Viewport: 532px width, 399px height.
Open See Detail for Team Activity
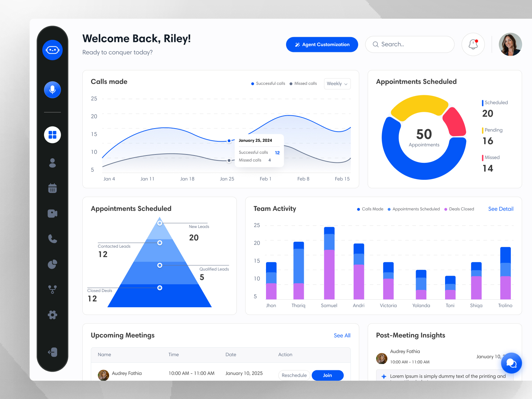click(501, 209)
